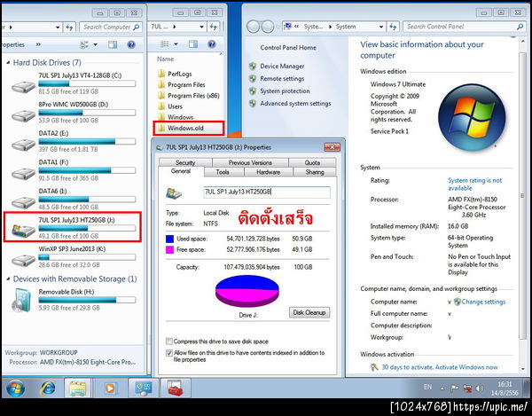Switch to the Hardware tab
The image size is (532, 416).
268,172
